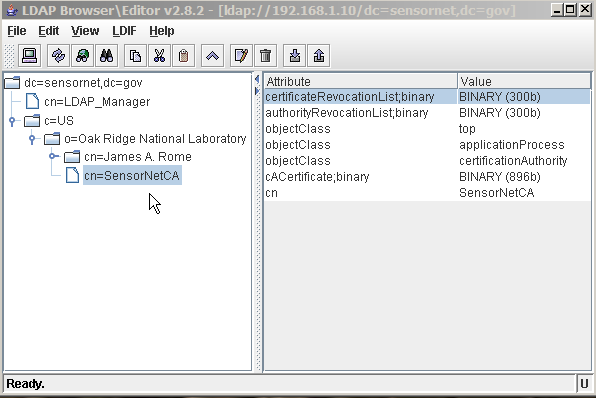This screenshot has height=398, width=596.
Task: Click the scissors Cut icon
Action: pyautogui.click(x=159, y=56)
